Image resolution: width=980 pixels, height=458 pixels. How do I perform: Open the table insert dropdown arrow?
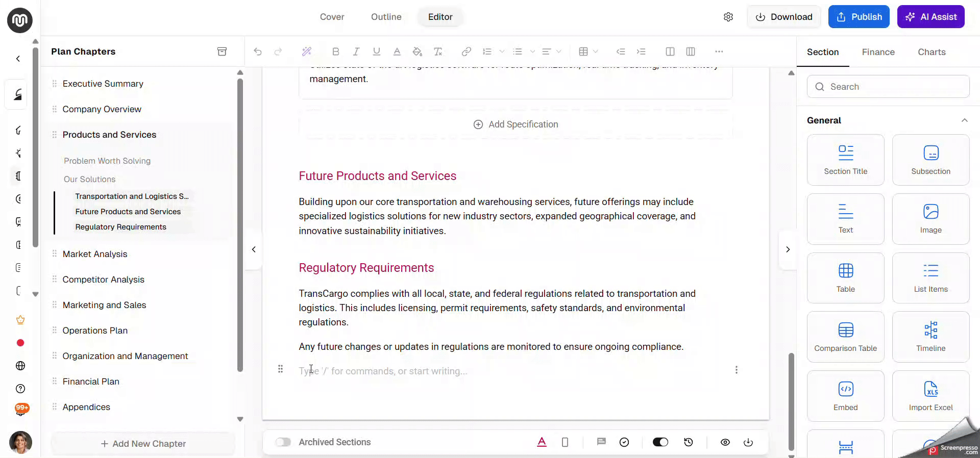(596, 52)
